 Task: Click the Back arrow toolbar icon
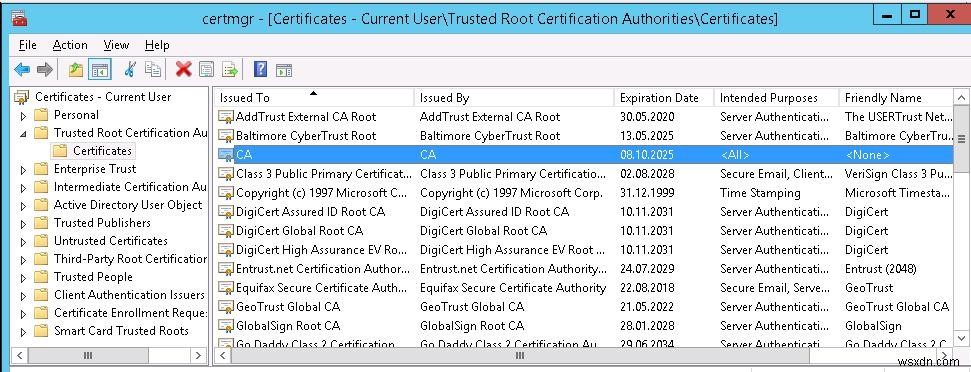click(22, 69)
